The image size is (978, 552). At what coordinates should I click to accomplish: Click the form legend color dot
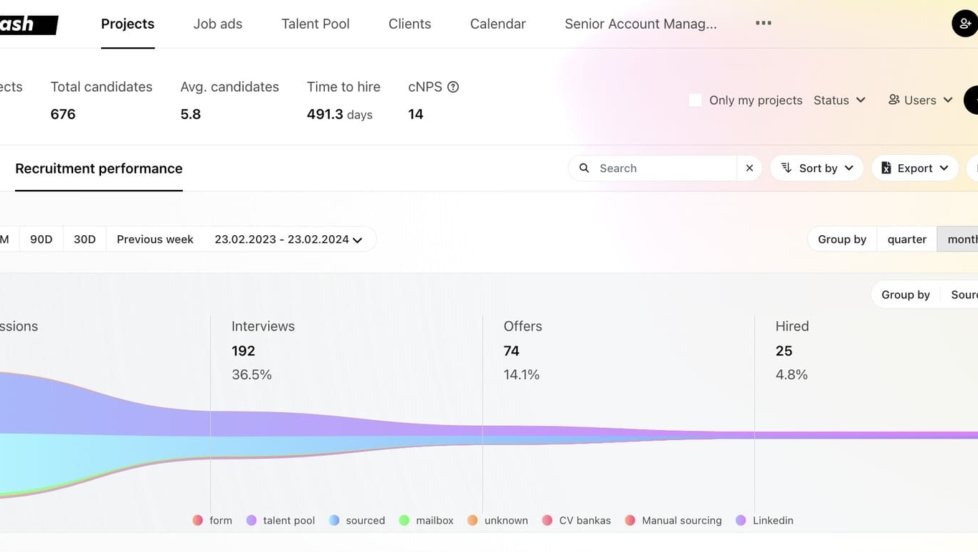pyautogui.click(x=198, y=520)
